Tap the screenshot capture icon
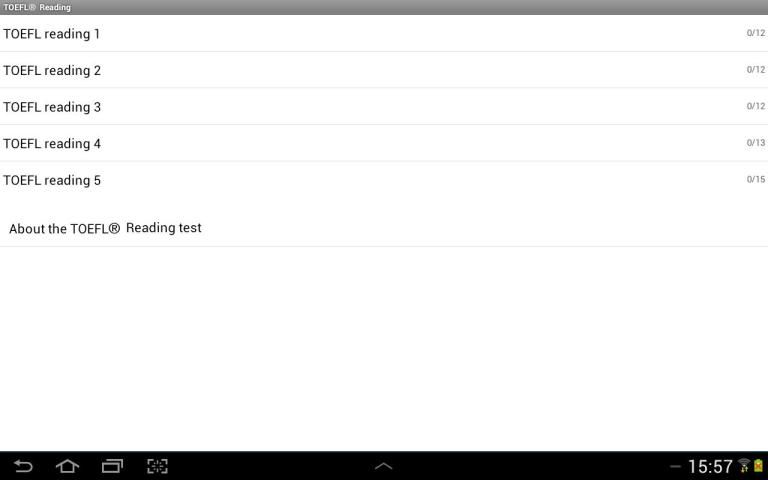This screenshot has width=768, height=480. (157, 466)
